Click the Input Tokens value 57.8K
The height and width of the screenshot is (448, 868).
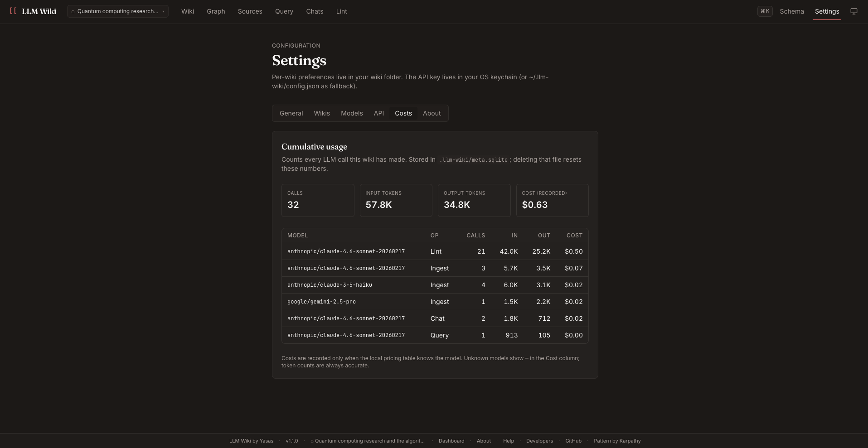pos(378,205)
